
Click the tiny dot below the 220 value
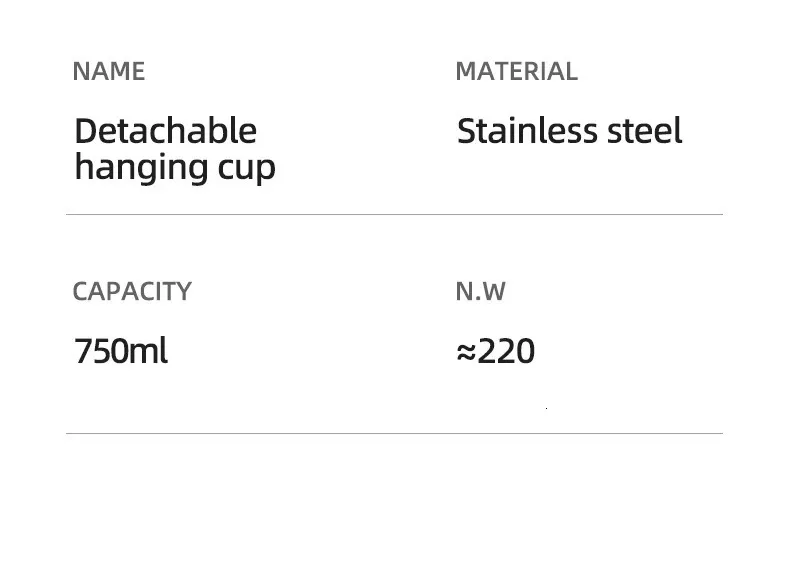coord(546,409)
